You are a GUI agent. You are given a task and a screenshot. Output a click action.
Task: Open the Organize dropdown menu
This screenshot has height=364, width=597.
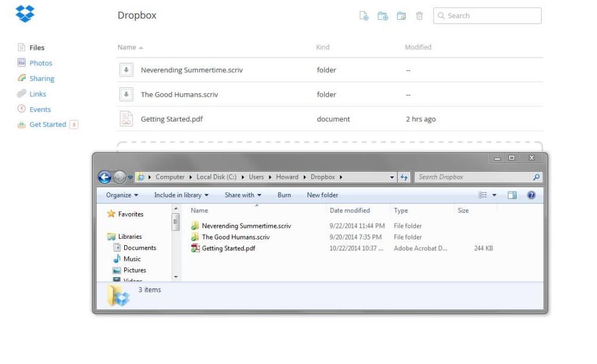pos(122,195)
